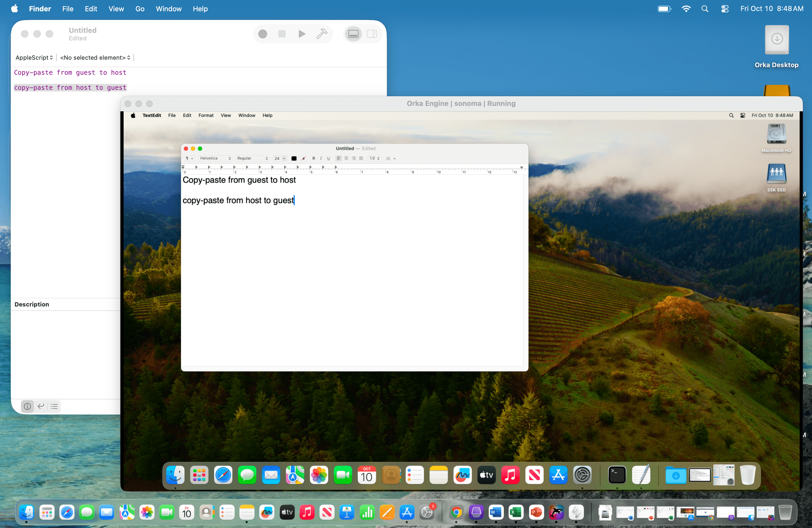Viewport: 812px width, 528px height.
Task: Center-align text in TextEdit toolbar
Action: [x=346, y=158]
